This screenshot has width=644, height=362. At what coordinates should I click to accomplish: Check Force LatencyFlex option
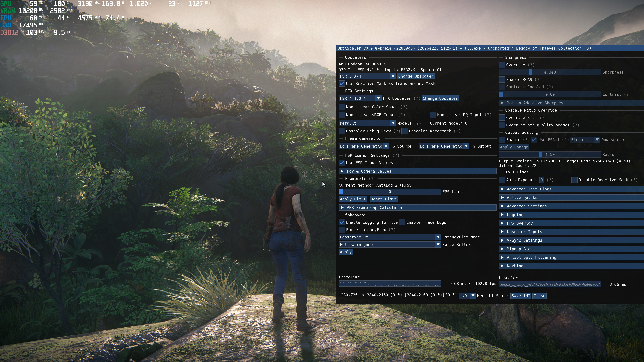[342, 230]
